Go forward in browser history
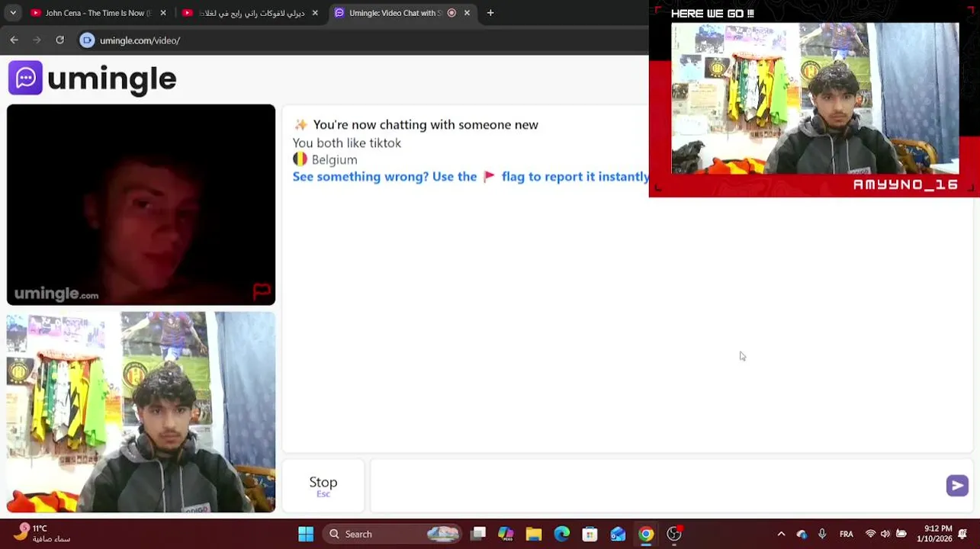 (37, 40)
